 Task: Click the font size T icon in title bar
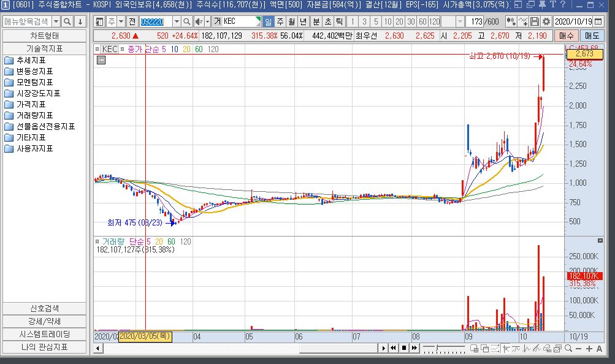tap(552, 5)
